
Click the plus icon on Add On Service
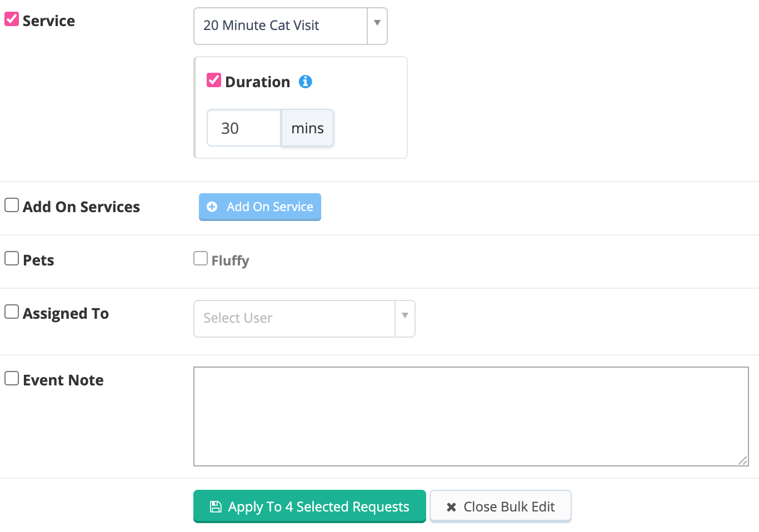[x=212, y=207]
